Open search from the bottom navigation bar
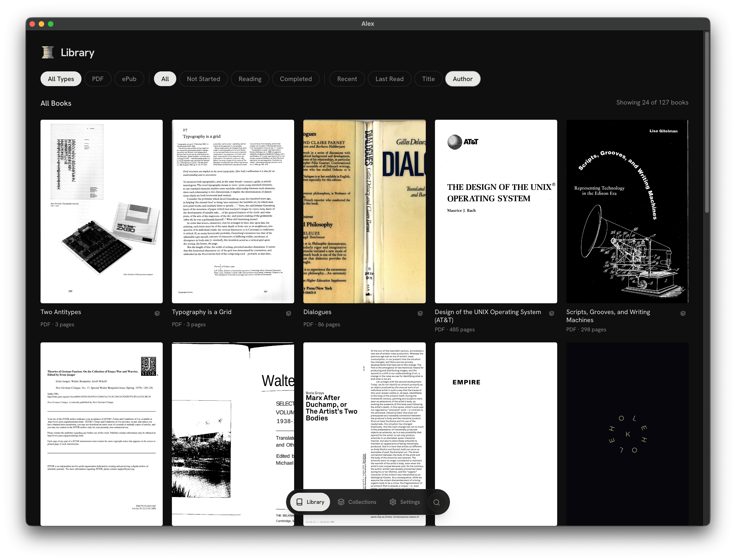 point(437,502)
